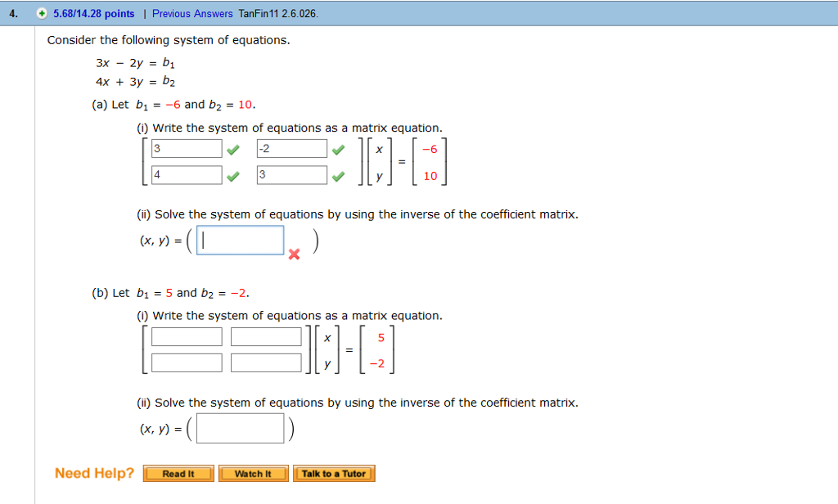This screenshot has width=838, height=504.
Task: Click the top-left matrix entry box in part (b)
Action: click(186, 335)
